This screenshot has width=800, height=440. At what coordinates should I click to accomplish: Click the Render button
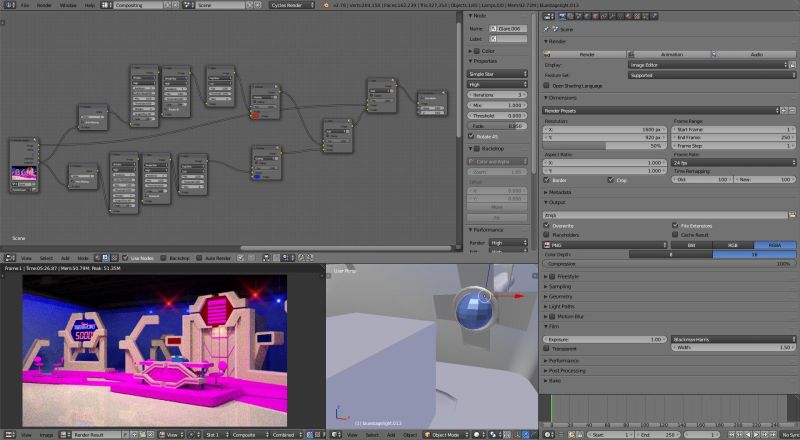pyautogui.click(x=585, y=54)
